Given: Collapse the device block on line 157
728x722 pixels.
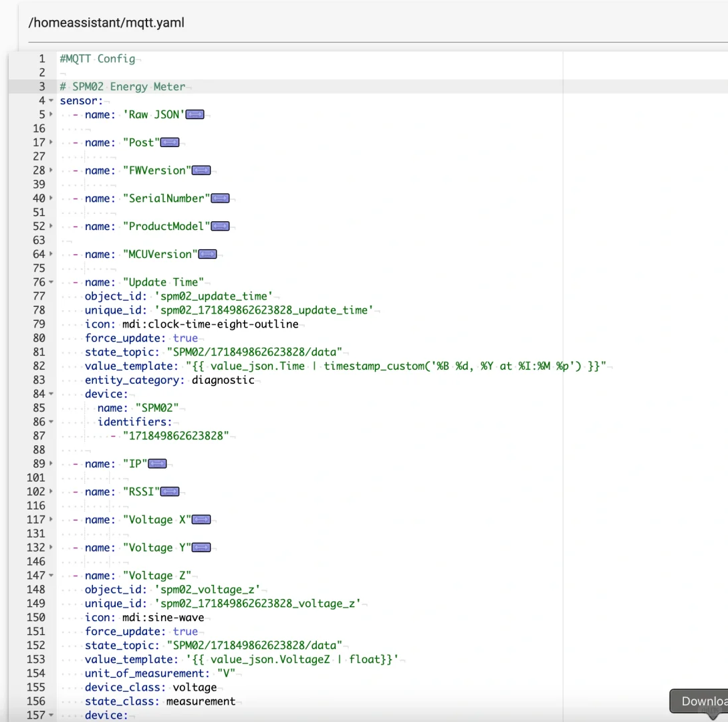Looking at the screenshot, I should (x=51, y=715).
